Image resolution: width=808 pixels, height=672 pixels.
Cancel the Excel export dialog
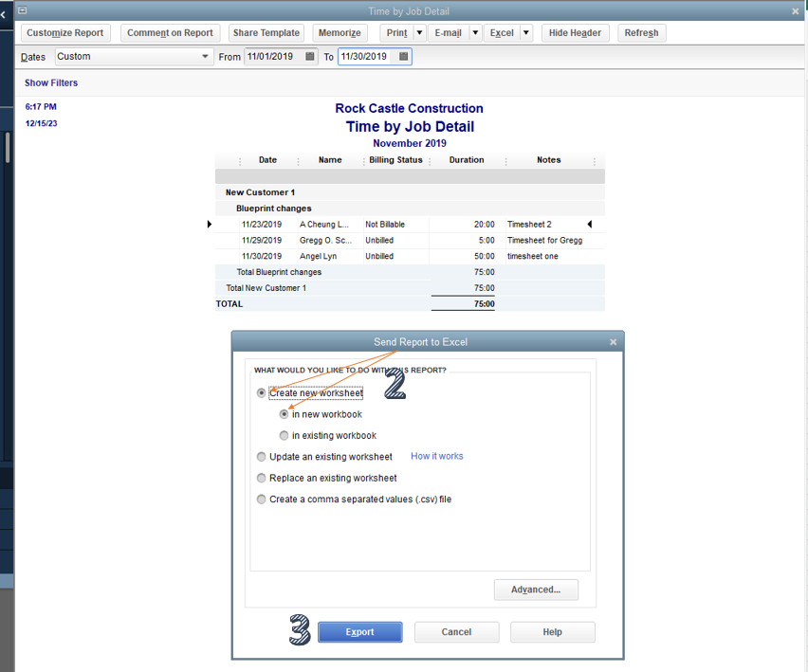point(456,632)
